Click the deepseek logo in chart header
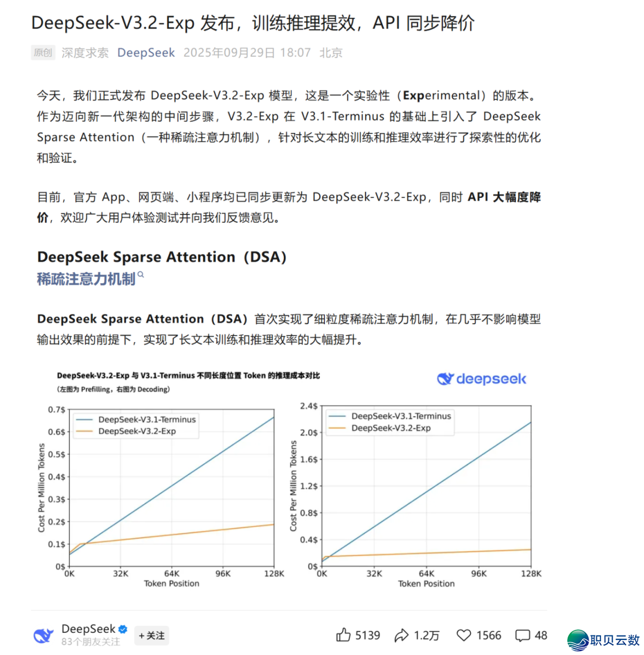The width and height of the screenshot is (644, 655). (x=482, y=379)
